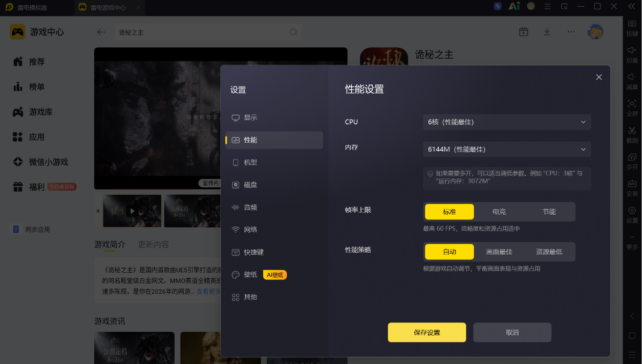Open the downloads icon in game center

point(547,32)
